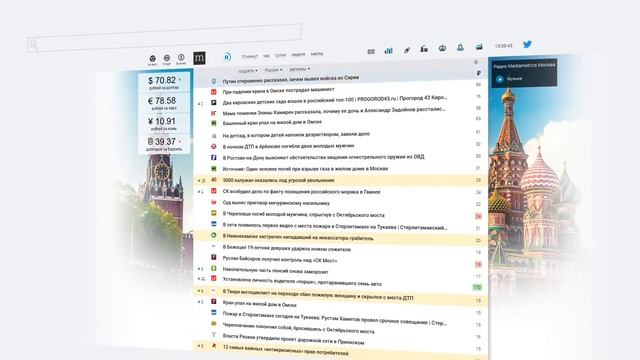Click the crown icon in top toolbar
Image resolution: width=640 pixels, height=360 pixels.
click(442, 48)
